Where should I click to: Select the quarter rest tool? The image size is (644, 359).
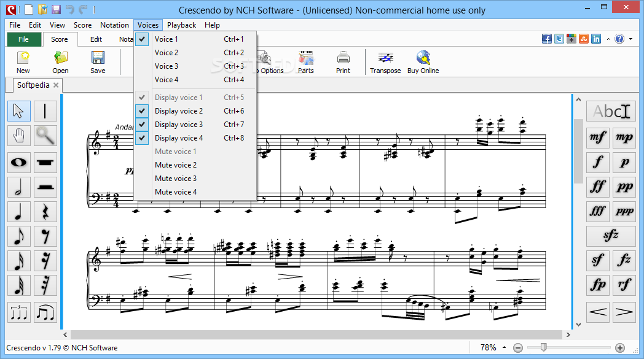tap(45, 212)
